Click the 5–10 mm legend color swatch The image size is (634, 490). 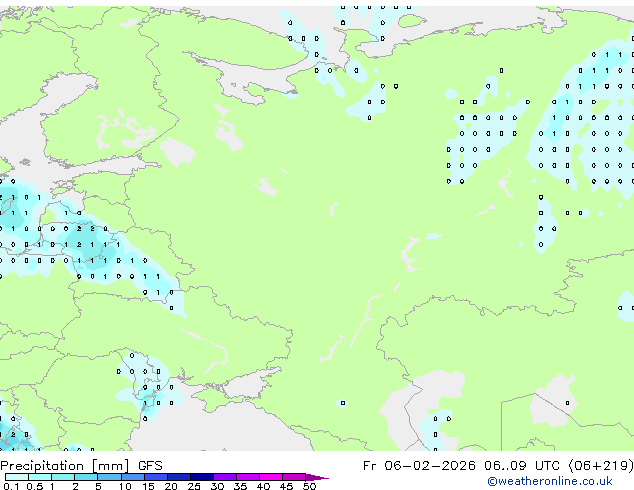pos(109,477)
